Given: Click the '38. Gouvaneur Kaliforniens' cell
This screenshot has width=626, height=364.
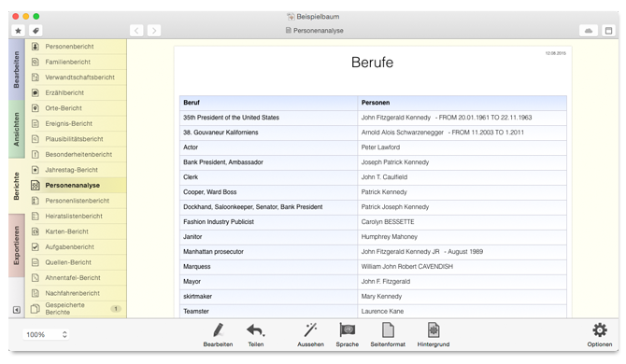Looking at the screenshot, I should 269,133.
